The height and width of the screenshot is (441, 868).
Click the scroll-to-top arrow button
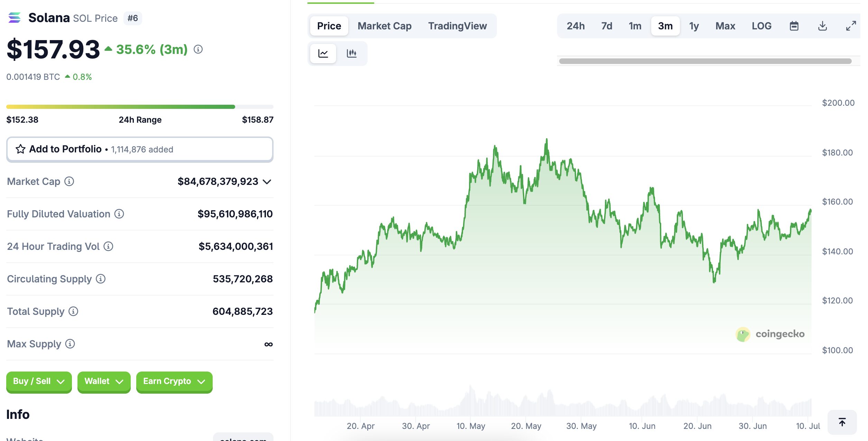pyautogui.click(x=842, y=422)
